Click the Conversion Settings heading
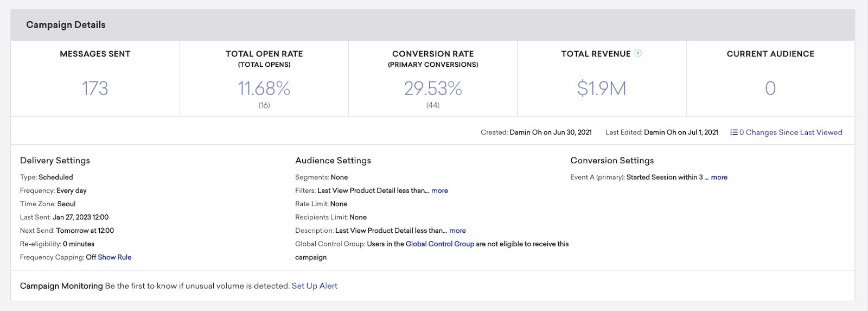Screen dimensions: 868x311 612,161
